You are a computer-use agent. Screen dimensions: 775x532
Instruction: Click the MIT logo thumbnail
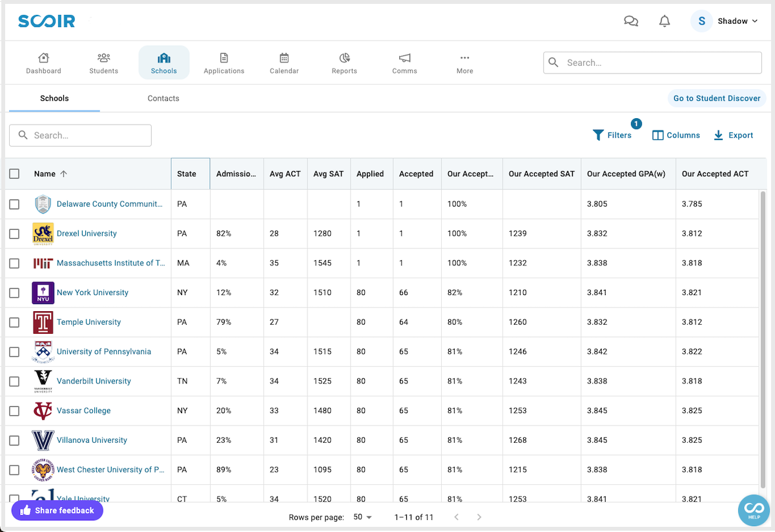[43, 263]
